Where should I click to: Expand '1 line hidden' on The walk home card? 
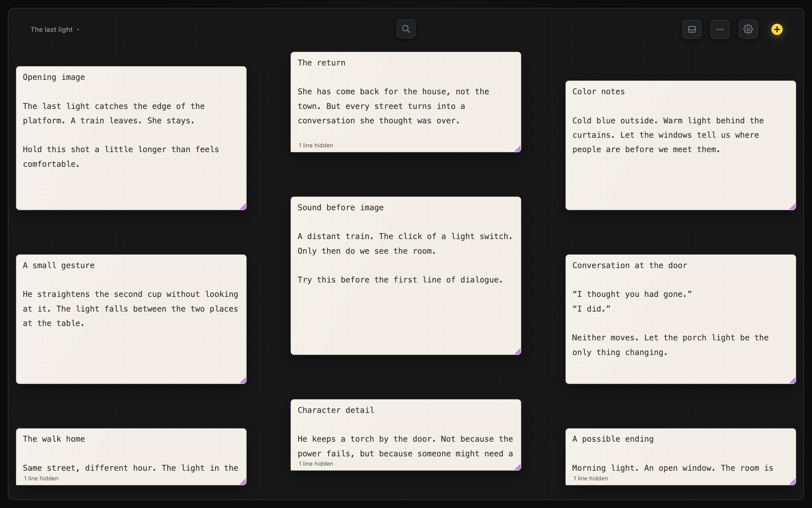(41, 478)
